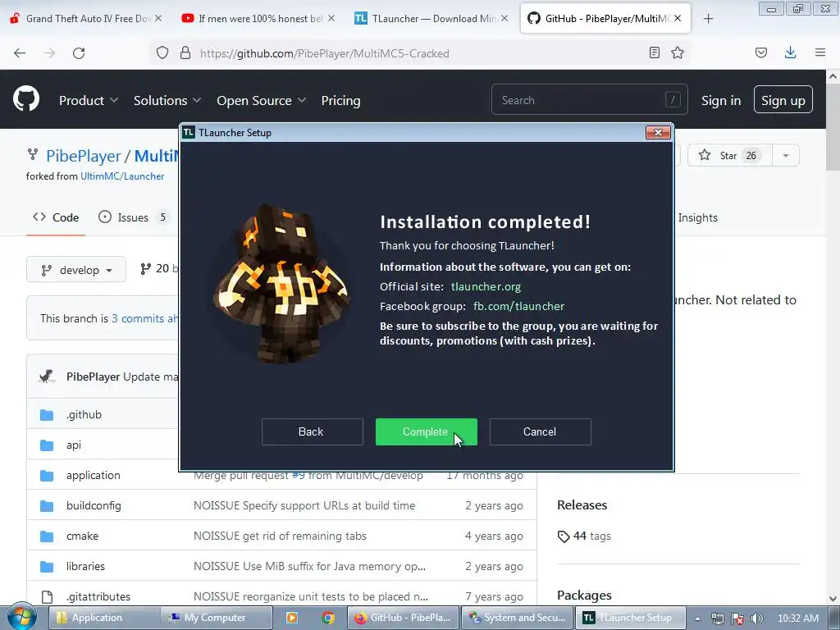
Task: Click the Back button in TLauncher Setup
Action: (312, 431)
